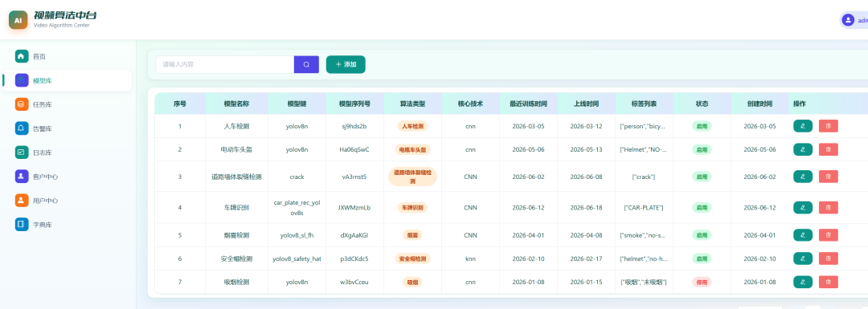Click the AI logo icon
Image resolution: width=868 pixels, height=309 pixels.
[x=18, y=20]
